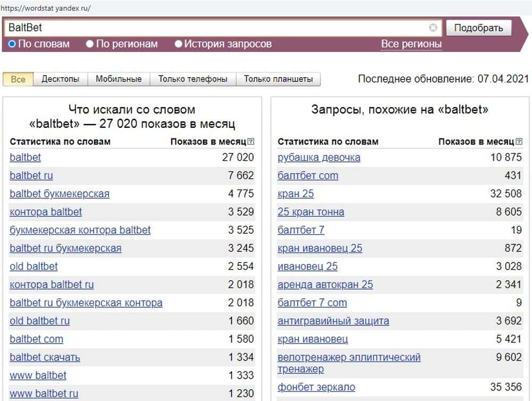
Task: Open the 'old baltbet' query link
Action: click(x=34, y=266)
